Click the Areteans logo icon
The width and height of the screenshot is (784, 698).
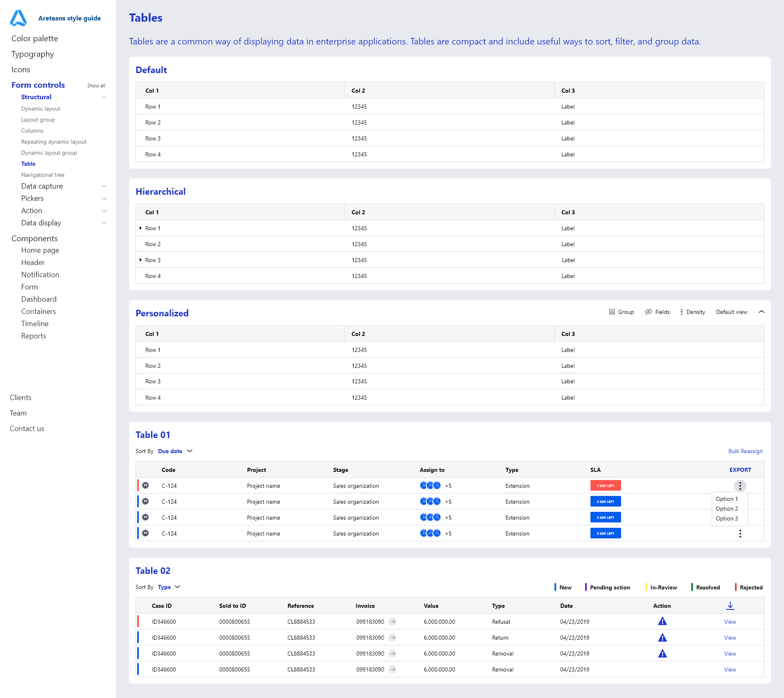point(18,18)
